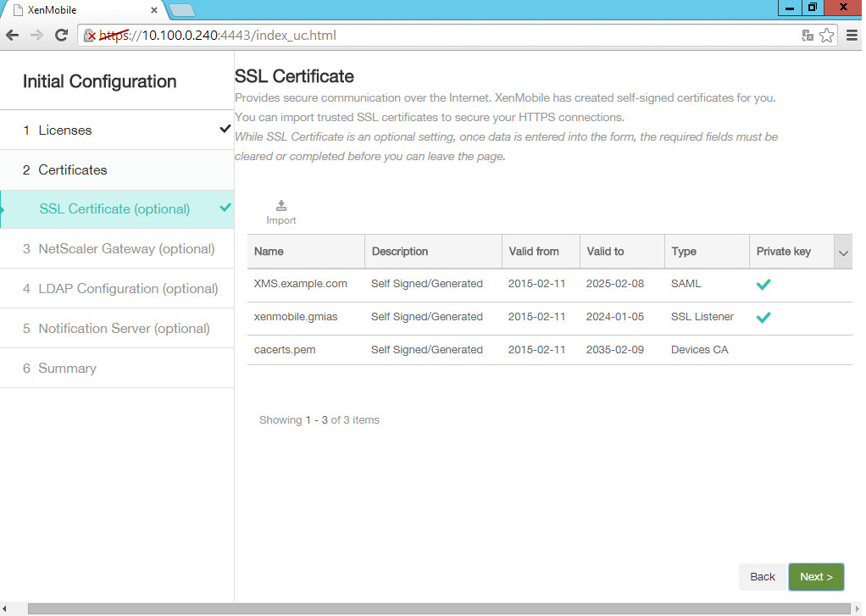Sort by the Description column header
This screenshot has width=866, height=616.
click(433, 252)
